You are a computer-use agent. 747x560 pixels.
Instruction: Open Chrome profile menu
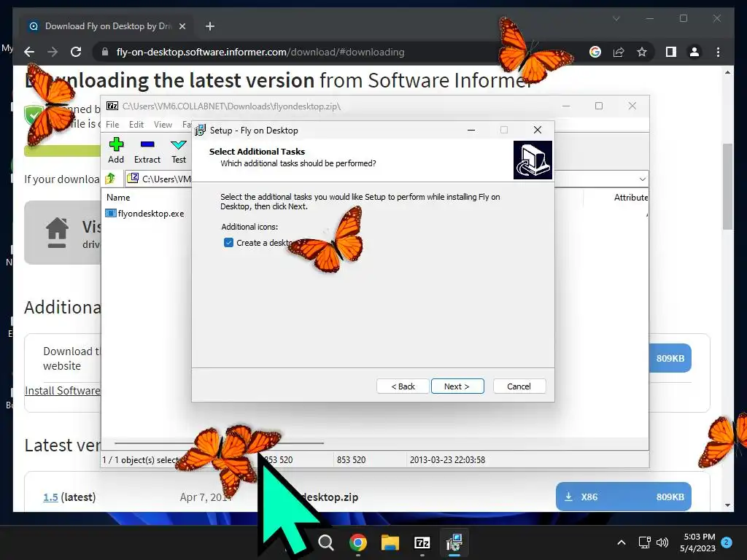(694, 52)
